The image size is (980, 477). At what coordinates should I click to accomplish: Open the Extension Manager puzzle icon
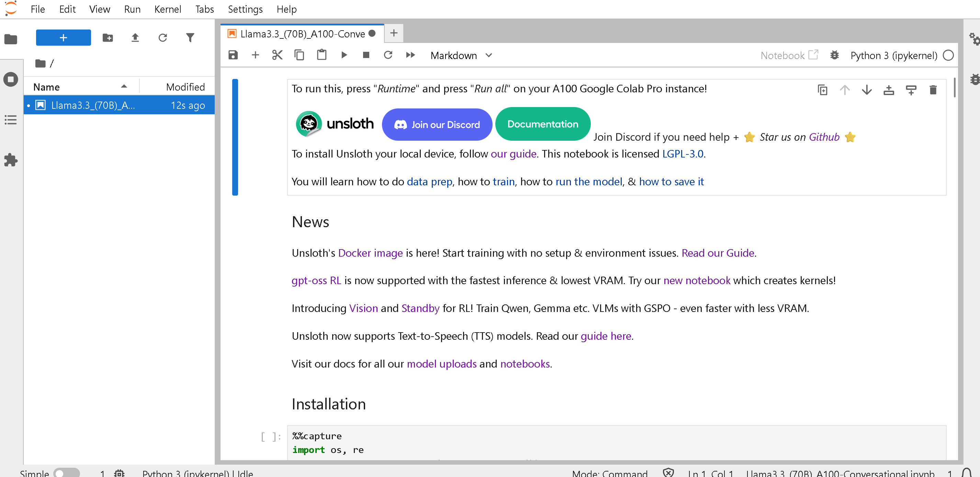pyautogui.click(x=11, y=160)
